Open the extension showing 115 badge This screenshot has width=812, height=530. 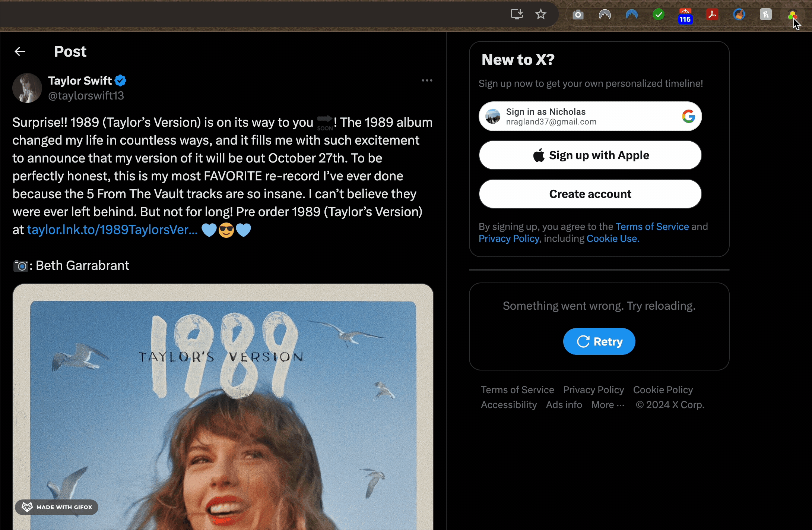click(685, 16)
